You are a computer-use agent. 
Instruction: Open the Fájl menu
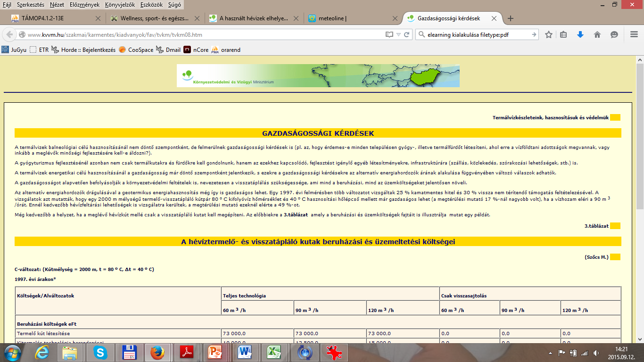7,5
